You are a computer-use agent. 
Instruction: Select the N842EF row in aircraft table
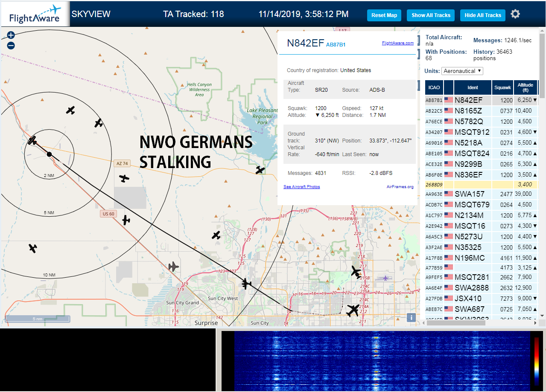tap(481, 100)
